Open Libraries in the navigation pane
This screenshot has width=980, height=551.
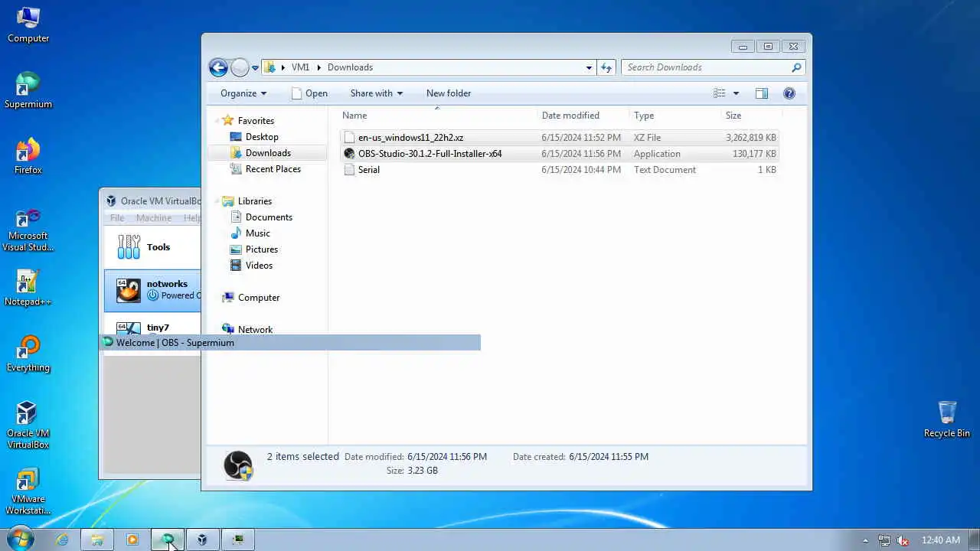tap(255, 201)
